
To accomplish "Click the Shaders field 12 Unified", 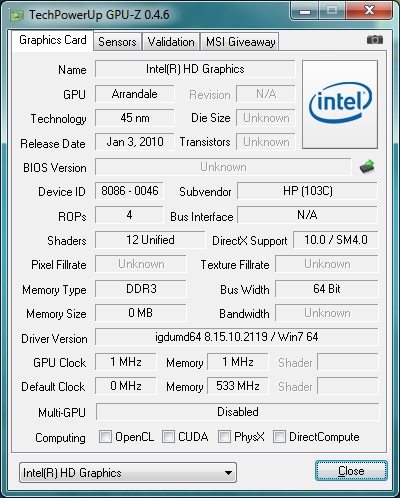I will (150, 240).
